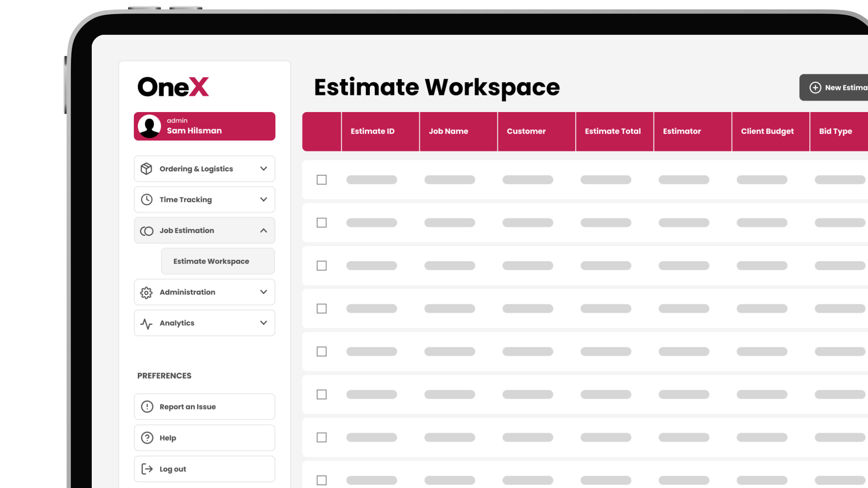Image resolution: width=868 pixels, height=488 pixels.
Task: Click the Time Tracking clock icon
Action: [146, 199]
